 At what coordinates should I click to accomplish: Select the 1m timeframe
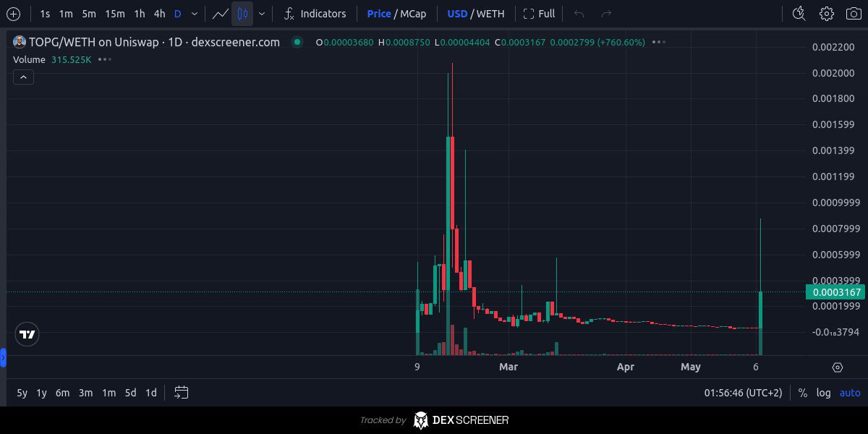[x=66, y=14]
